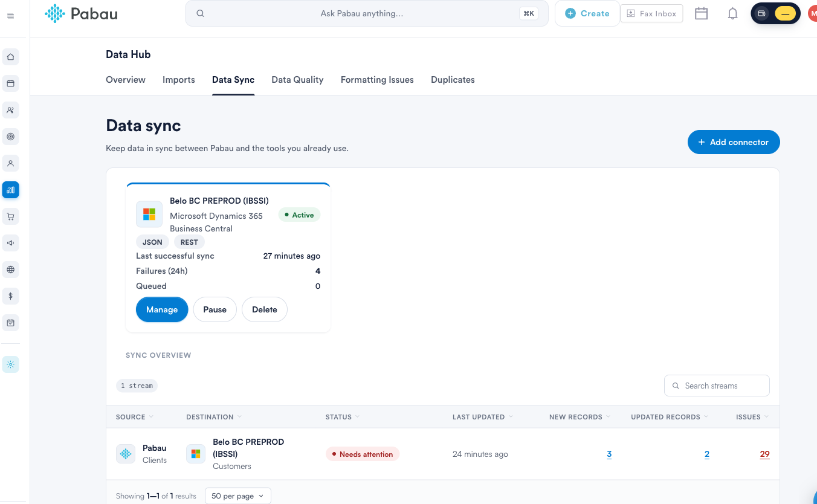This screenshot has height=504, width=817.
Task: Open the target Leads sidebar icon
Action: point(10,137)
